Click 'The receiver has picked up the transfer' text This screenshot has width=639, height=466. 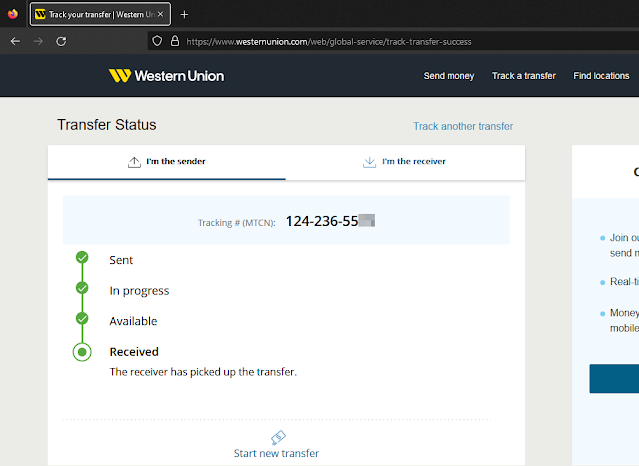pyautogui.click(x=203, y=372)
